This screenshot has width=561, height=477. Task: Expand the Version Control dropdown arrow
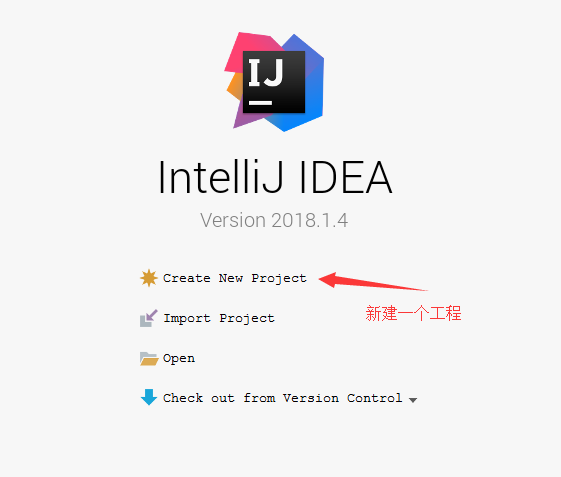pos(413,400)
